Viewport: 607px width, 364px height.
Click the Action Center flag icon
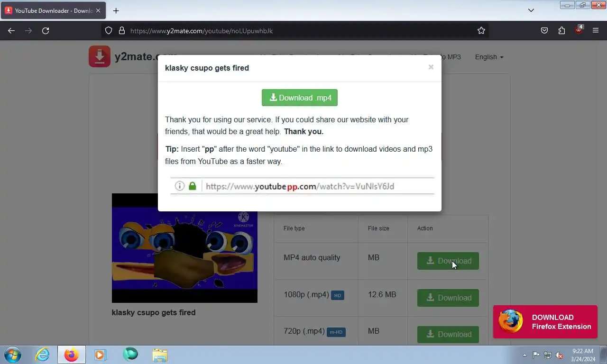pos(536,355)
